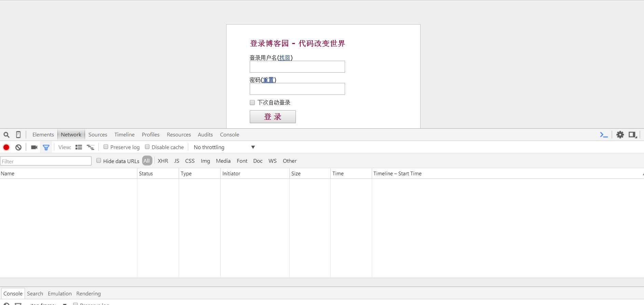Sort by the Name column header
Image resolution: width=644 pixels, height=305 pixels.
(x=68, y=174)
